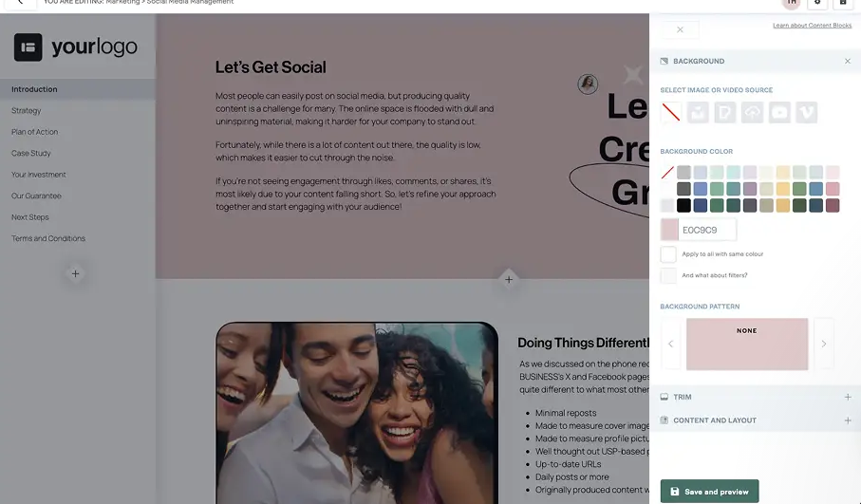Click the plus icon below sidebar pages

75,273
